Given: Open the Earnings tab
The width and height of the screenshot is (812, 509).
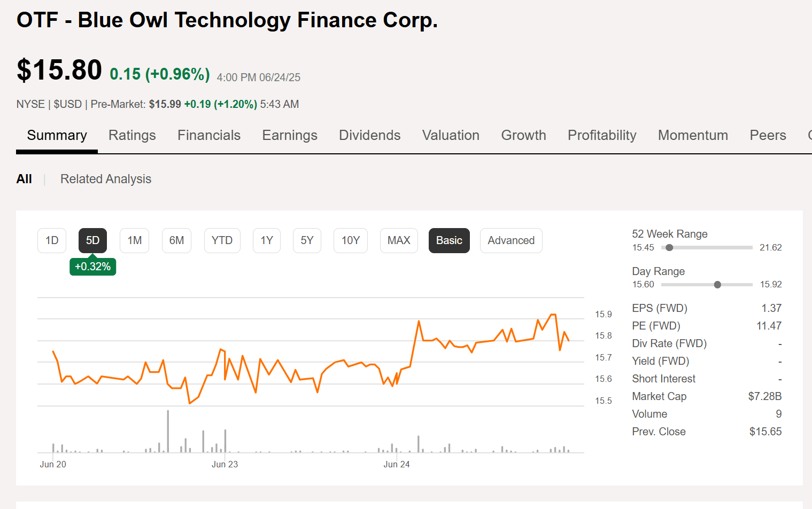Looking at the screenshot, I should (290, 135).
